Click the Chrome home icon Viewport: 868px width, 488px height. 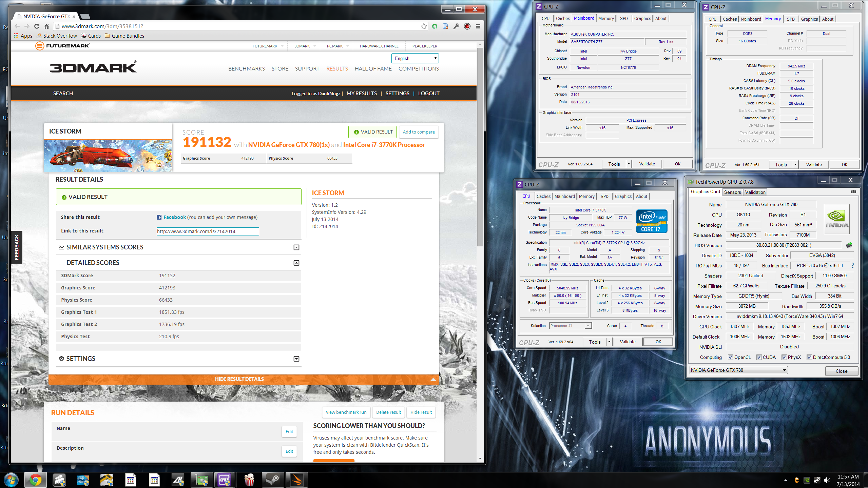coord(47,26)
